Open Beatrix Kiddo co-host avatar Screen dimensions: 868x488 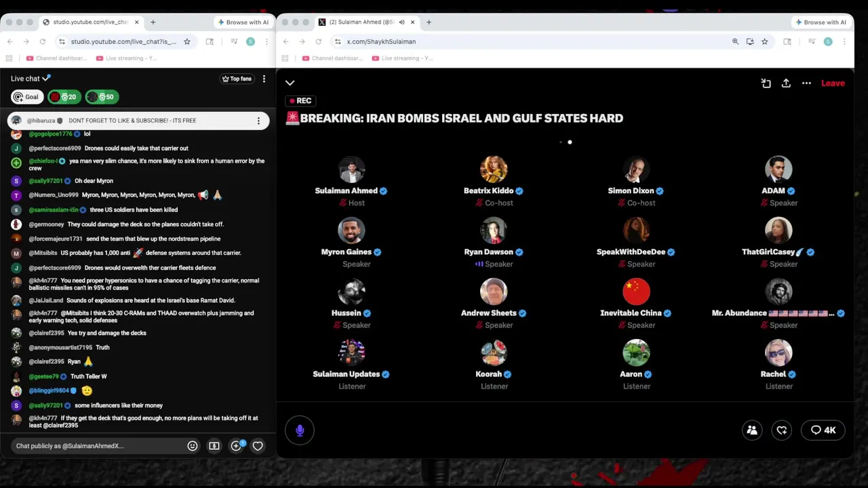(x=494, y=169)
